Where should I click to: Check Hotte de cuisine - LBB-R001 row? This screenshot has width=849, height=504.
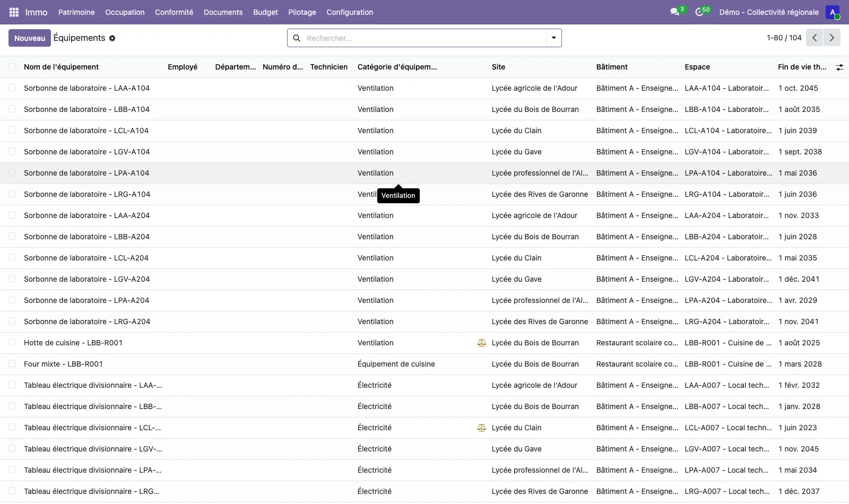click(12, 343)
